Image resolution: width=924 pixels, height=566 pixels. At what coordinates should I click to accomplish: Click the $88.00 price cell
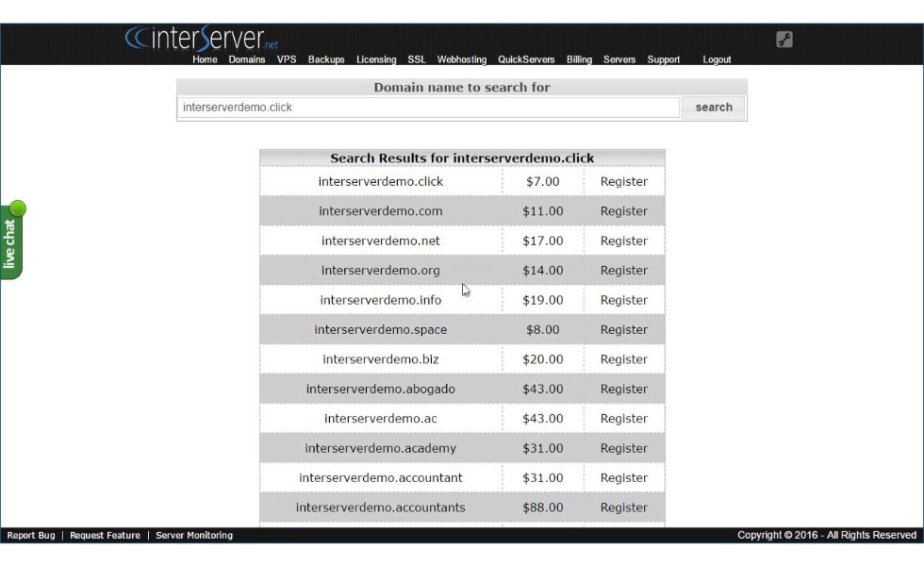543,508
